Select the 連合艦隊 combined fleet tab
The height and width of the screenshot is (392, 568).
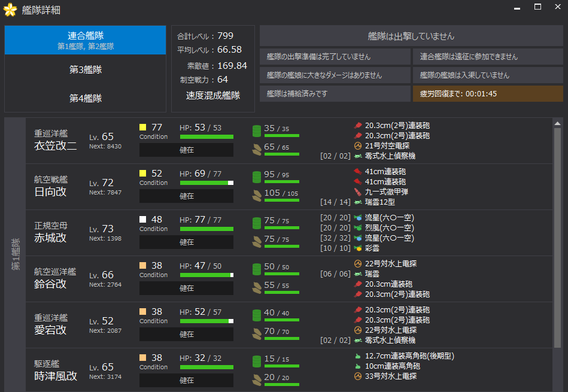pos(85,40)
